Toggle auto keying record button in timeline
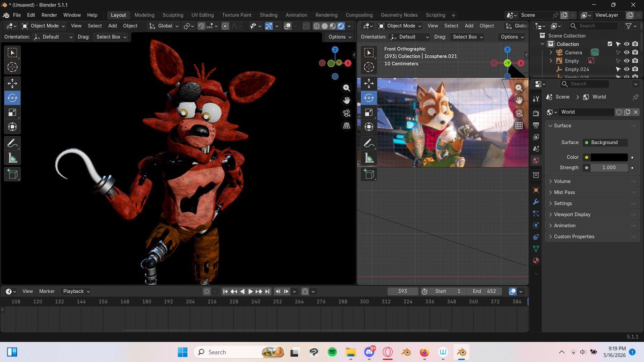The image size is (644, 362). tap(207, 291)
